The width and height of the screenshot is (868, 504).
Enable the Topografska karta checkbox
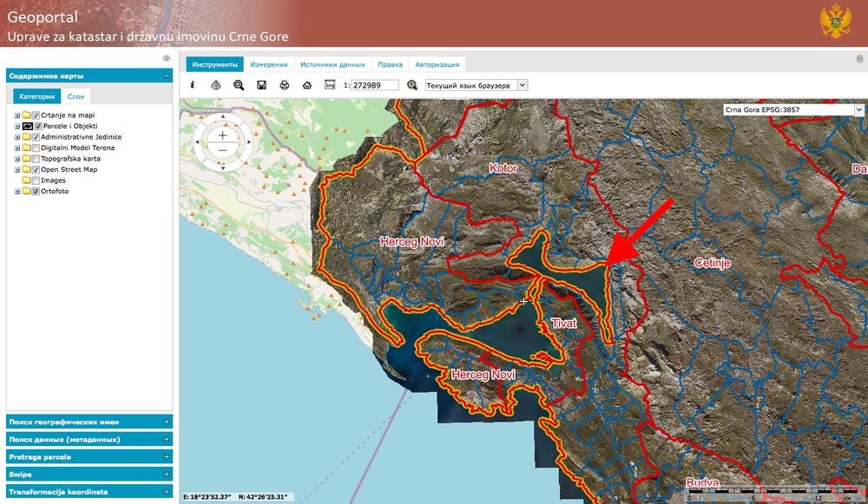click(36, 159)
